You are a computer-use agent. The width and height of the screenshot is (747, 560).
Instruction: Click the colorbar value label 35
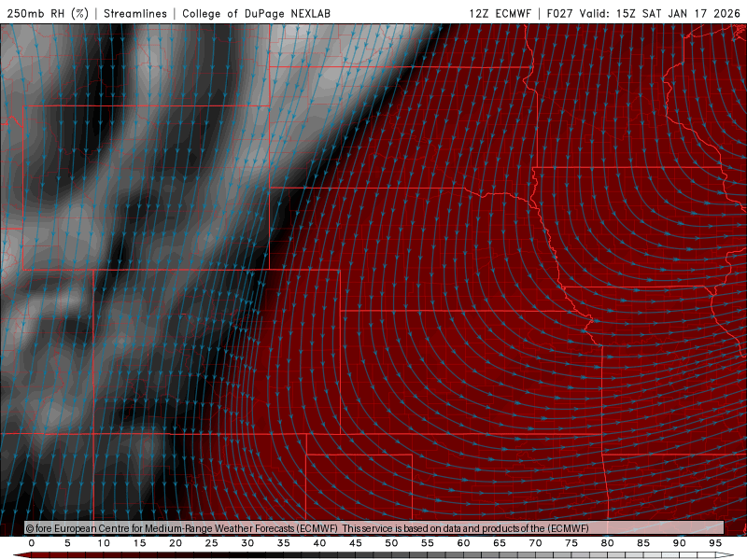coord(284,543)
